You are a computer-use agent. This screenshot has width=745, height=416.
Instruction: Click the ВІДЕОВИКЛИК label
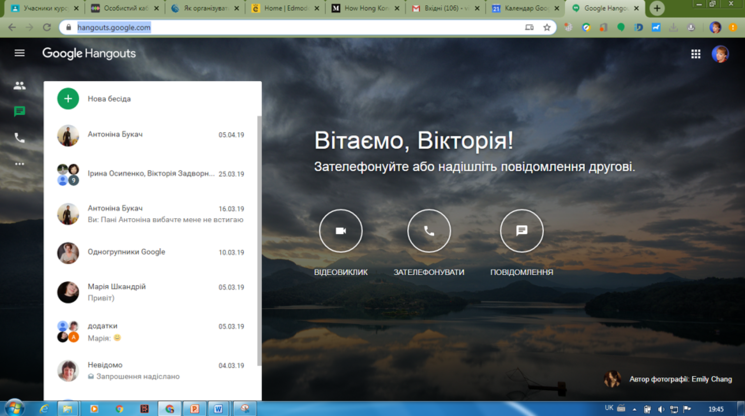[341, 272]
